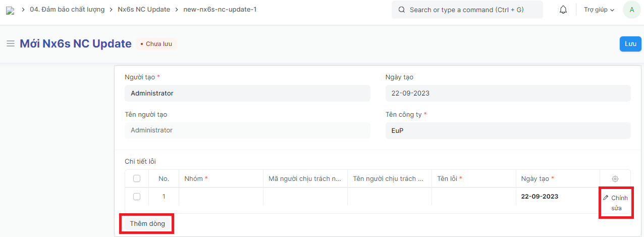Click the Tên công ty field
Screen dimensions: 644x237
pyautogui.click(x=508, y=130)
